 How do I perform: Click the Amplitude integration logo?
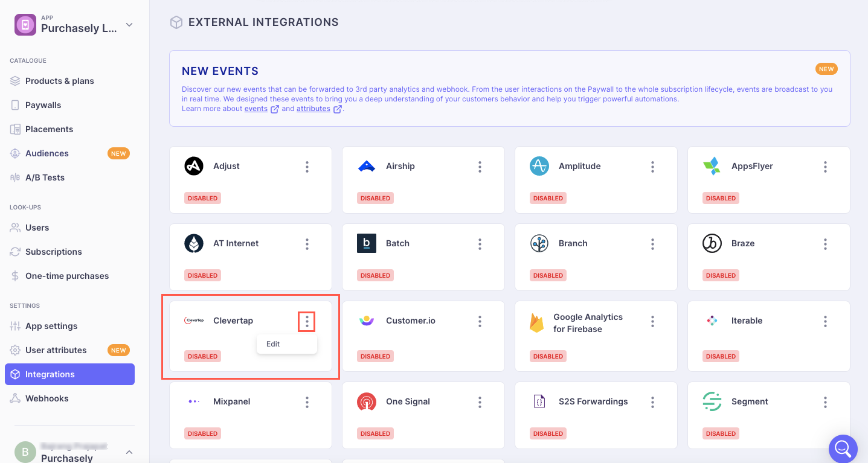(x=539, y=166)
